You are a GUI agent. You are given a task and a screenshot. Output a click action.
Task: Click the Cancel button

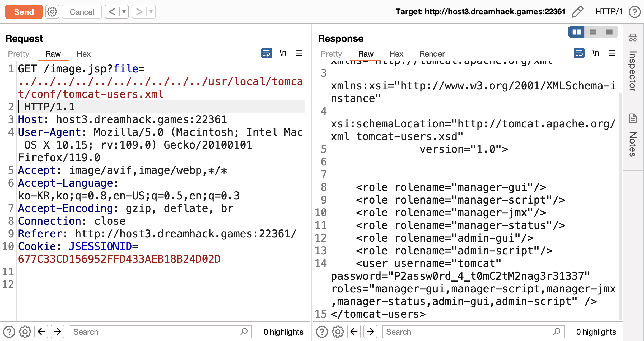[82, 12]
